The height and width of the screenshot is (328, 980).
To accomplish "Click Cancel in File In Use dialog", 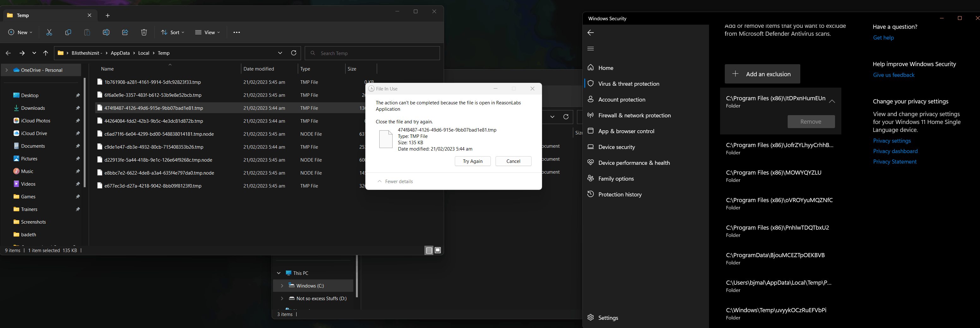I will [513, 161].
